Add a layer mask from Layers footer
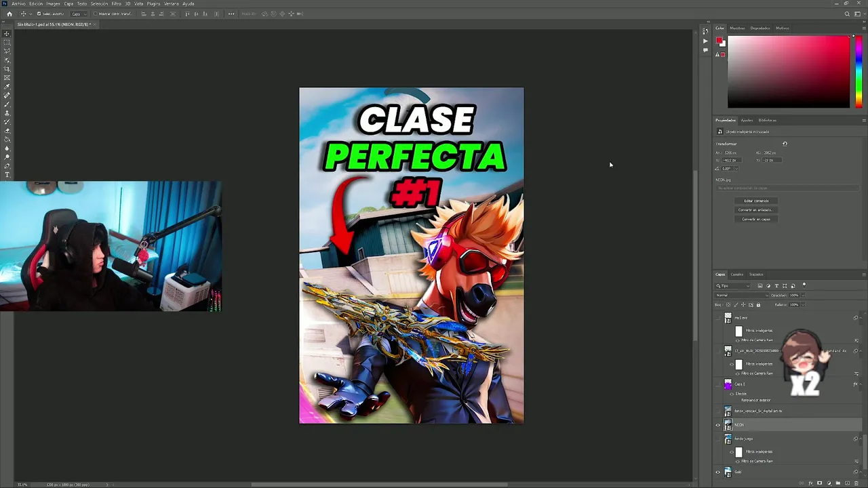The width and height of the screenshot is (868, 488). click(820, 483)
